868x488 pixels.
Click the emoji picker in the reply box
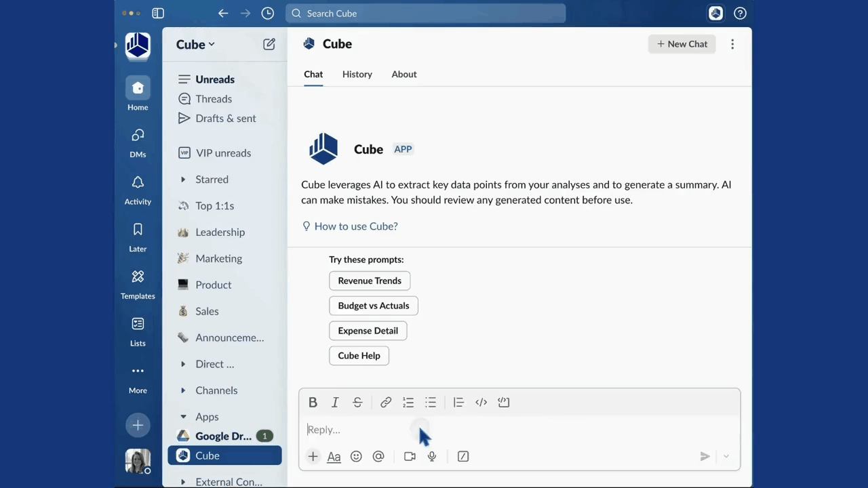click(356, 456)
